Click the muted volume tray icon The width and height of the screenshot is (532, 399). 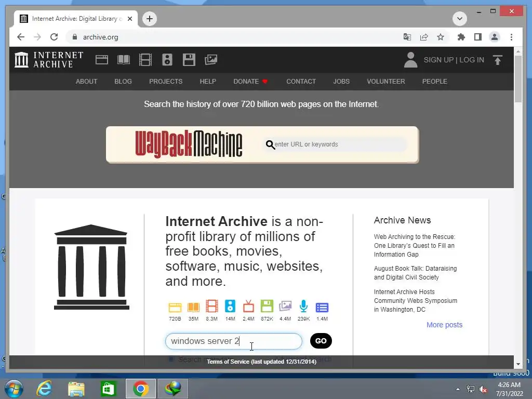(483, 389)
